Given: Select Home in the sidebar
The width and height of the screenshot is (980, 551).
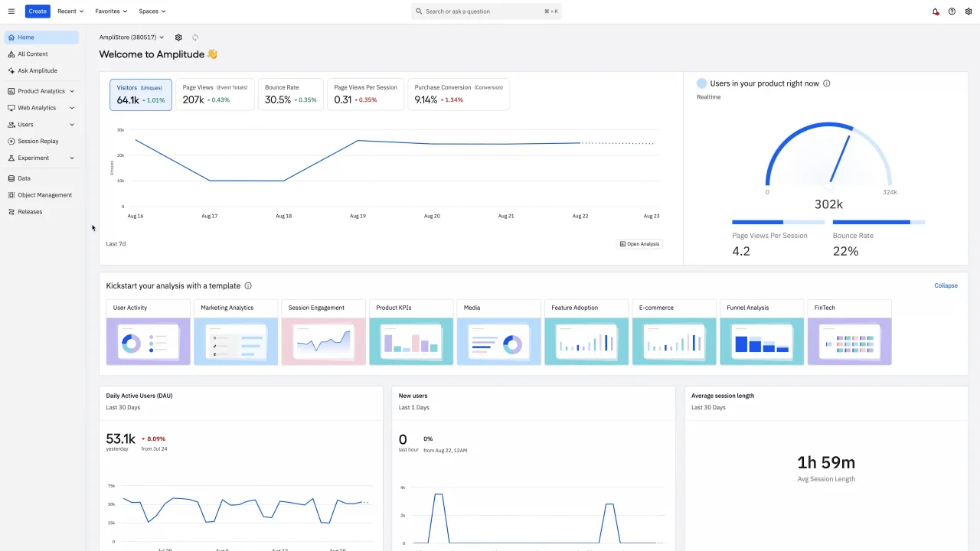Looking at the screenshot, I should pos(25,37).
